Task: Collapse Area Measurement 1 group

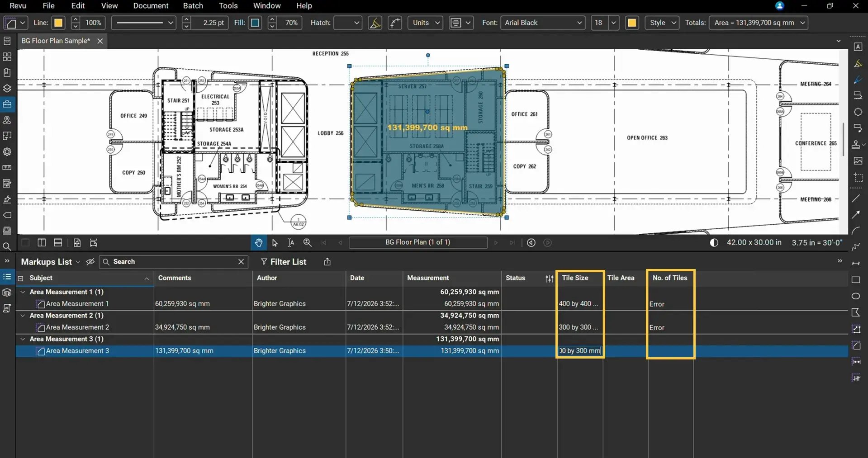Action: click(23, 292)
